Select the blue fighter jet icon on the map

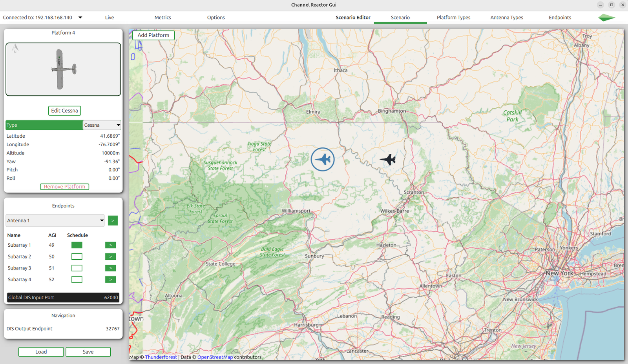coord(323,159)
